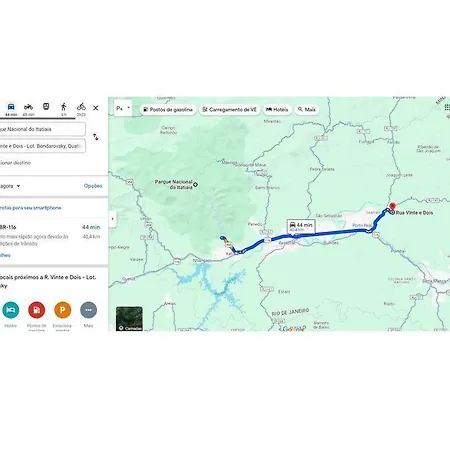Click orange parking nearby icon

pos(63,310)
